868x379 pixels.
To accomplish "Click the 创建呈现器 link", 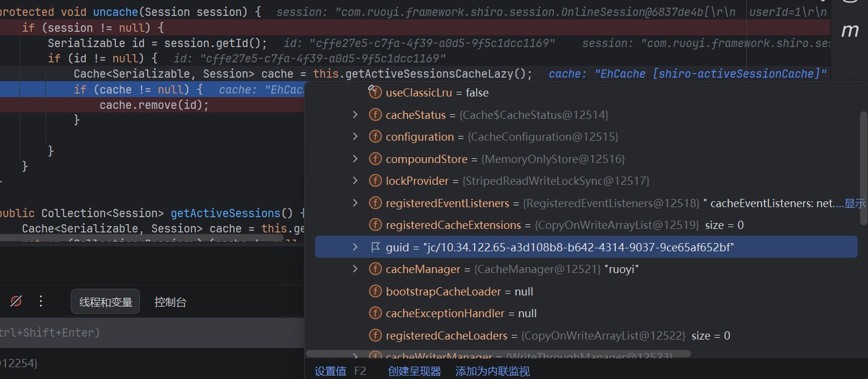I will (415, 371).
